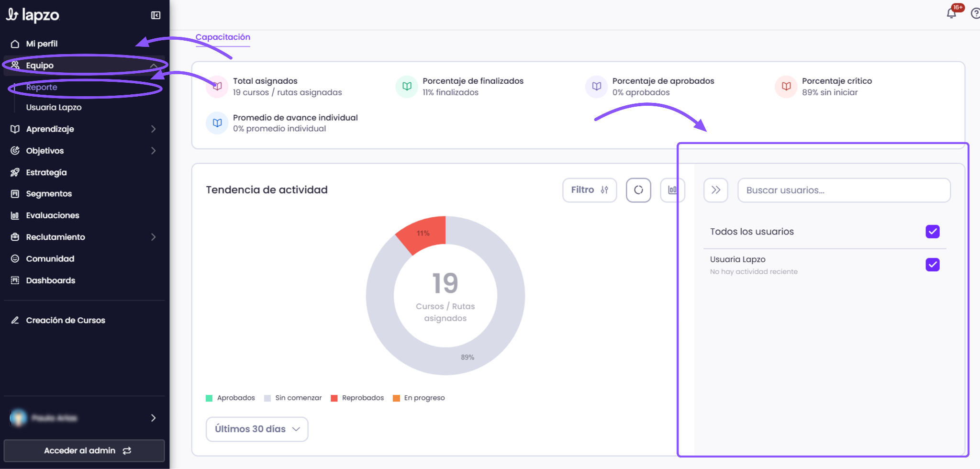Expand the user profile arrow in sidebar
Viewport: 980px width, 469px height.
click(x=154, y=418)
